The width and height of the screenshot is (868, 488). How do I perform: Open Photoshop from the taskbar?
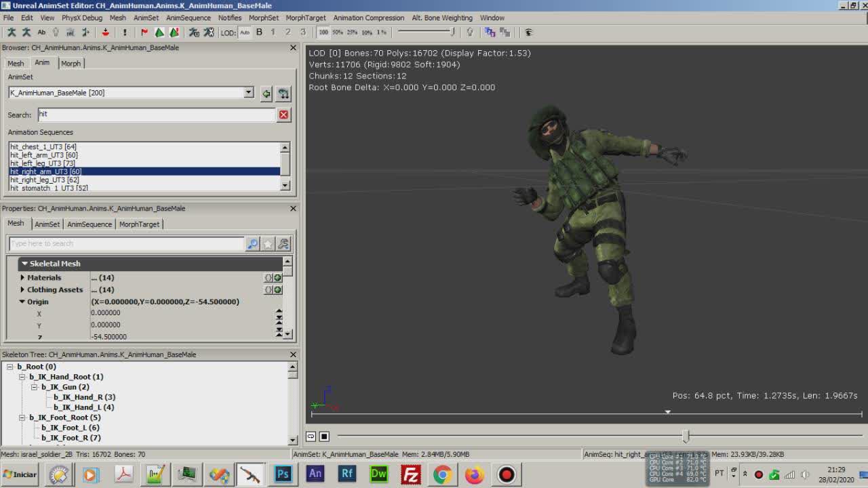pos(283,474)
